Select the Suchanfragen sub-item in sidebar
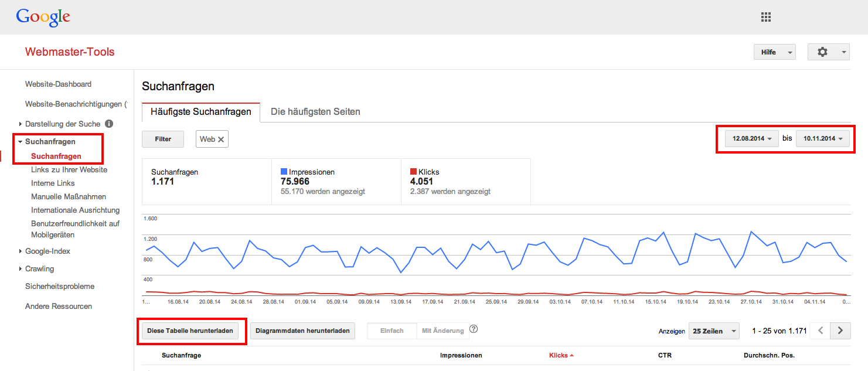868x371 pixels. (56, 156)
